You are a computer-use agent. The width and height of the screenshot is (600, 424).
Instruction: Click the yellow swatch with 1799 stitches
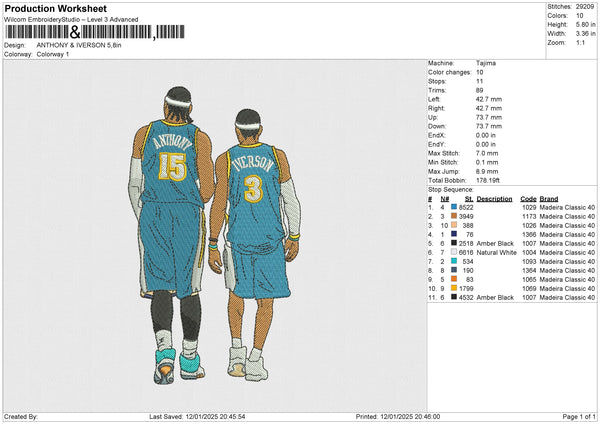[x=454, y=288]
